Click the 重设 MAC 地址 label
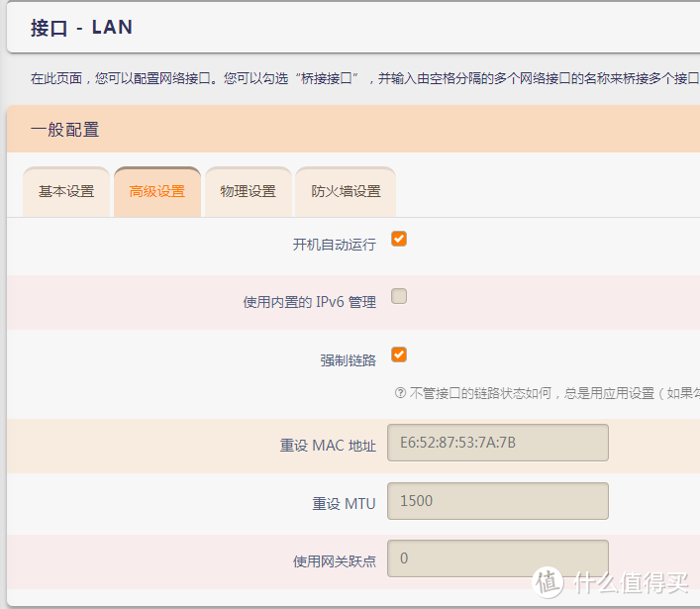 (x=328, y=446)
